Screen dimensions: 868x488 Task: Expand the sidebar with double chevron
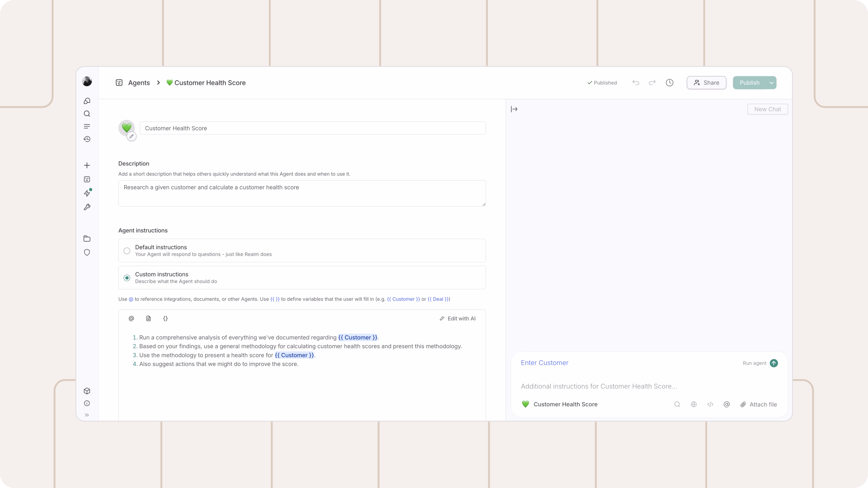(x=87, y=415)
